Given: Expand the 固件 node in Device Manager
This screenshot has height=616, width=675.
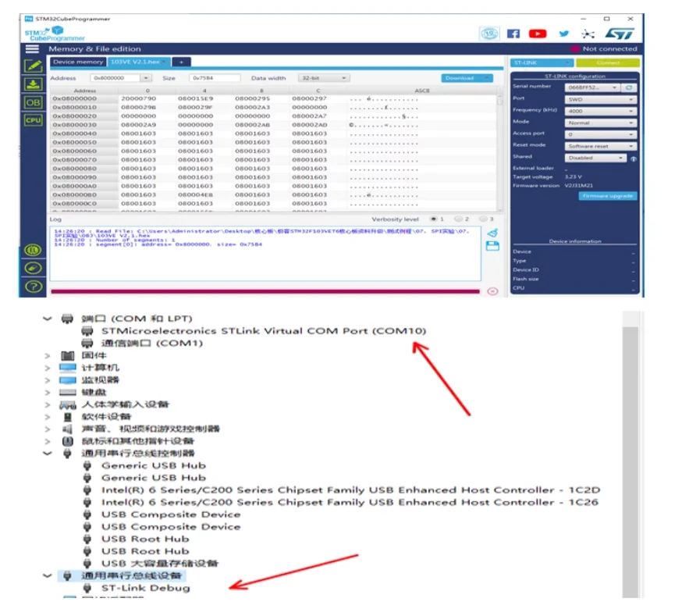Looking at the screenshot, I should tap(48, 356).
